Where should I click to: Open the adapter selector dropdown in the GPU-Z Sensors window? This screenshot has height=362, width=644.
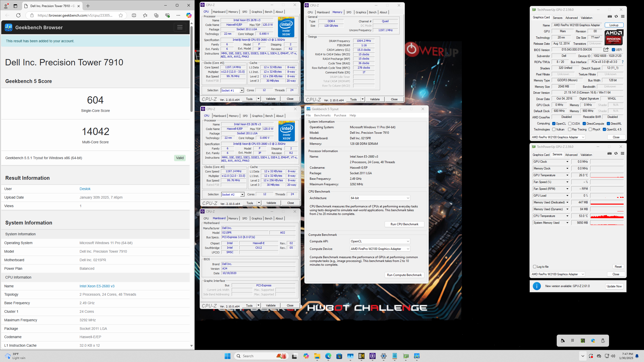point(558,274)
